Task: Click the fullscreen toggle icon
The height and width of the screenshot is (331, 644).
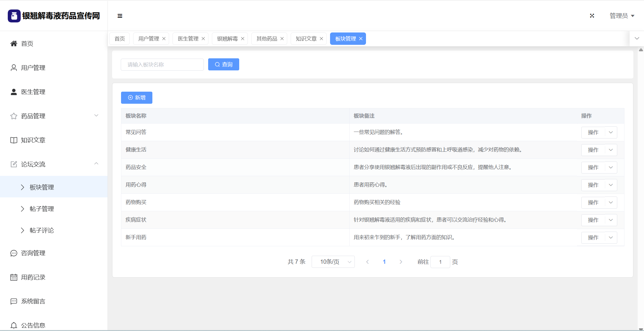Action: [x=592, y=16]
